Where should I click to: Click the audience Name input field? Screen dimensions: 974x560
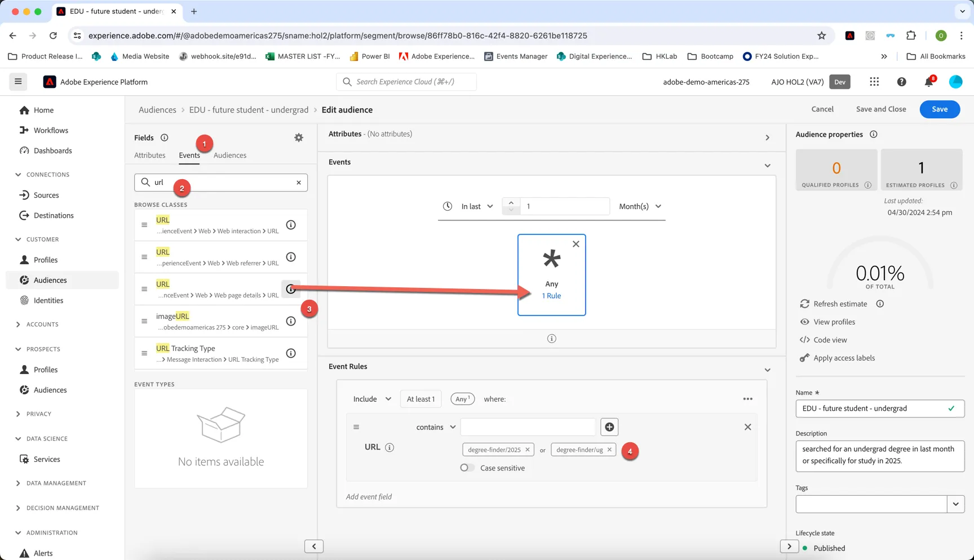[880, 408]
